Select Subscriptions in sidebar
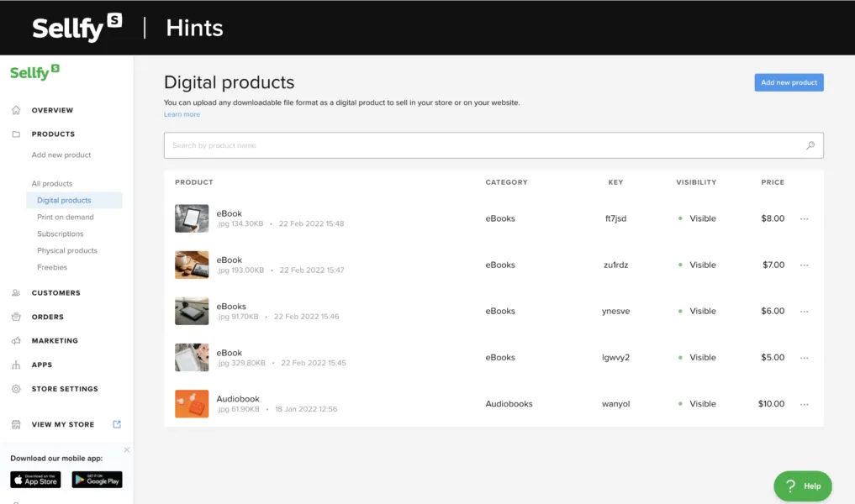855x504 pixels. click(60, 234)
